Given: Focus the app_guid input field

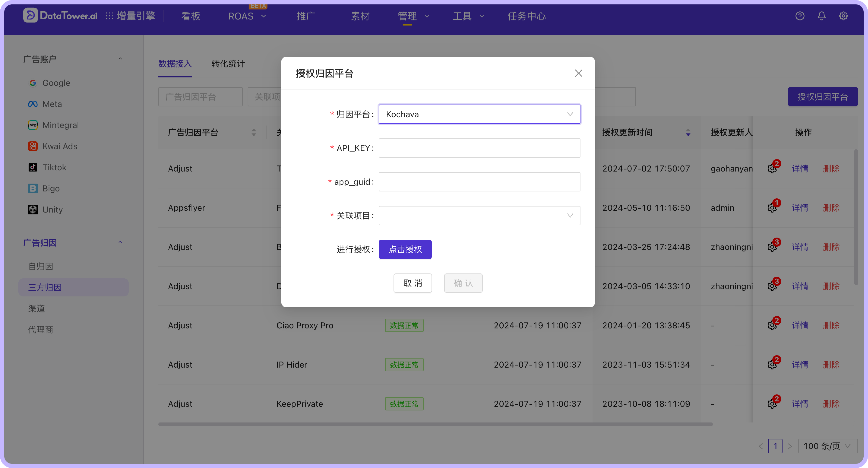Looking at the screenshot, I should [479, 182].
